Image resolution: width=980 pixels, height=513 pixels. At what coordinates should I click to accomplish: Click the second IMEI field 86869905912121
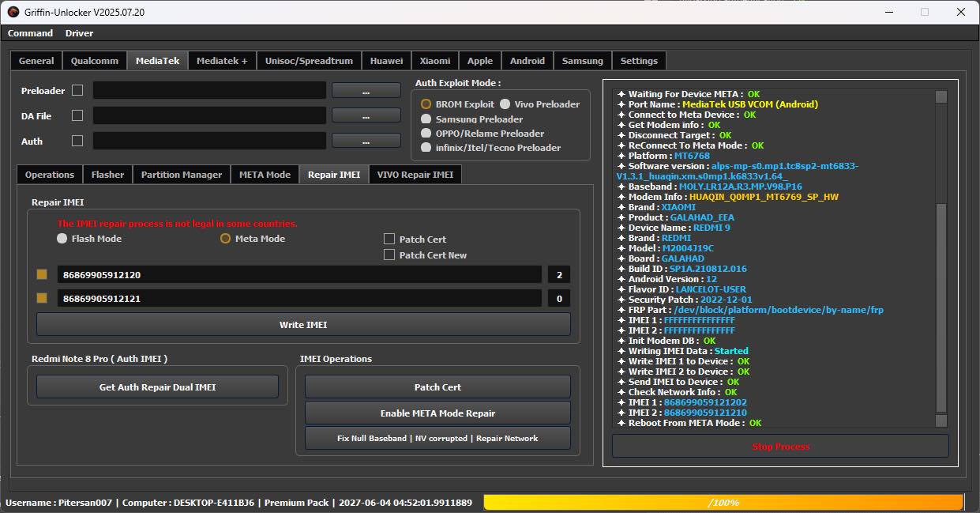pyautogui.click(x=299, y=298)
